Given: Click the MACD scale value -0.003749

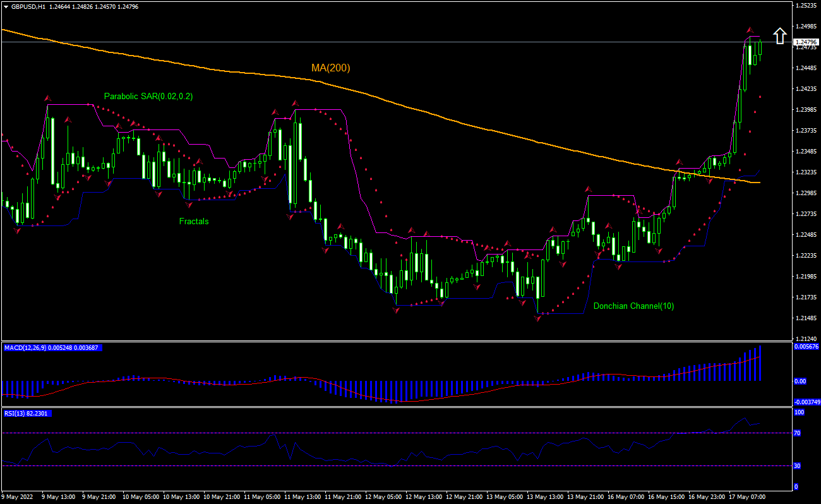Looking at the screenshot, I should (x=806, y=402).
